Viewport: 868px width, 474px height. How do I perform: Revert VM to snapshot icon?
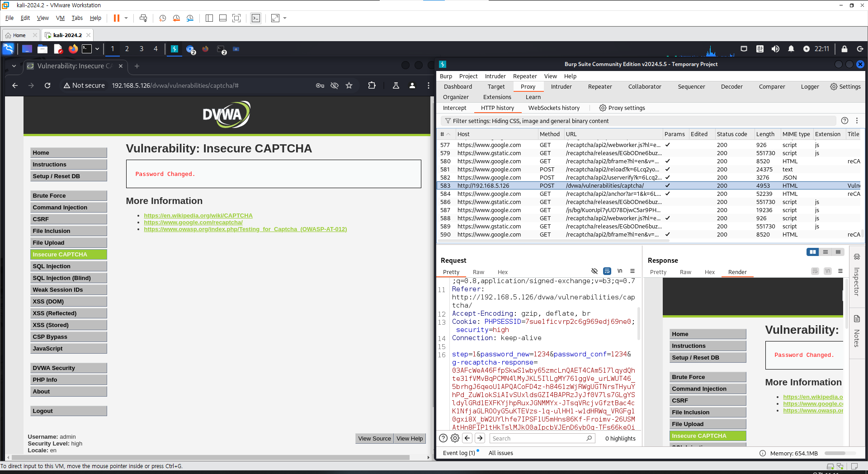[x=176, y=18]
